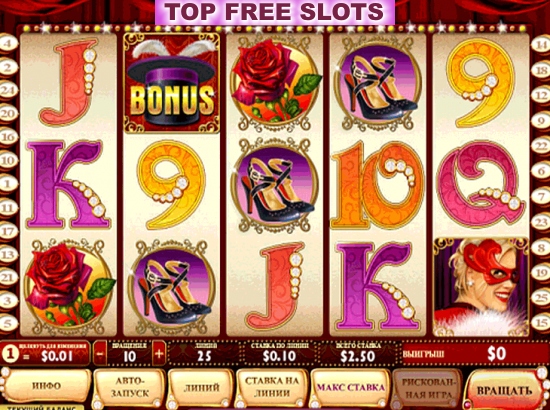Click the red rose symbol on reel three
Screen dimensions: 550x410
[274, 83]
